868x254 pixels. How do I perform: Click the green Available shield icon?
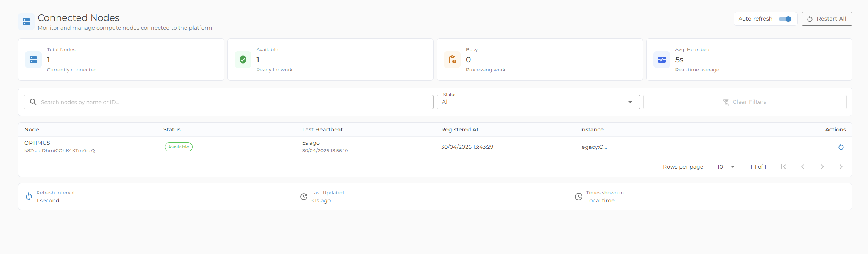click(243, 60)
